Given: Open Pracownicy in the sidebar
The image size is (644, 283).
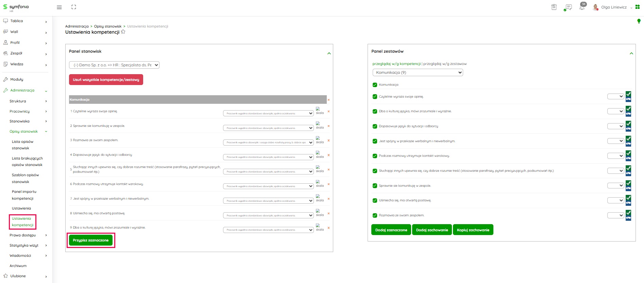Looking at the screenshot, I should click(x=20, y=111).
